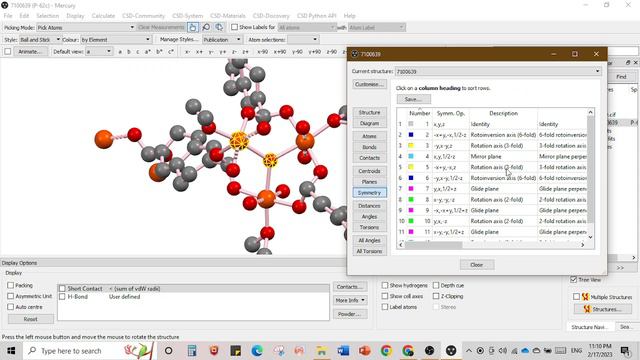Image resolution: width=640 pixels, height=360 pixels.
Task: Open Word from the taskbar
Action: click(343, 351)
